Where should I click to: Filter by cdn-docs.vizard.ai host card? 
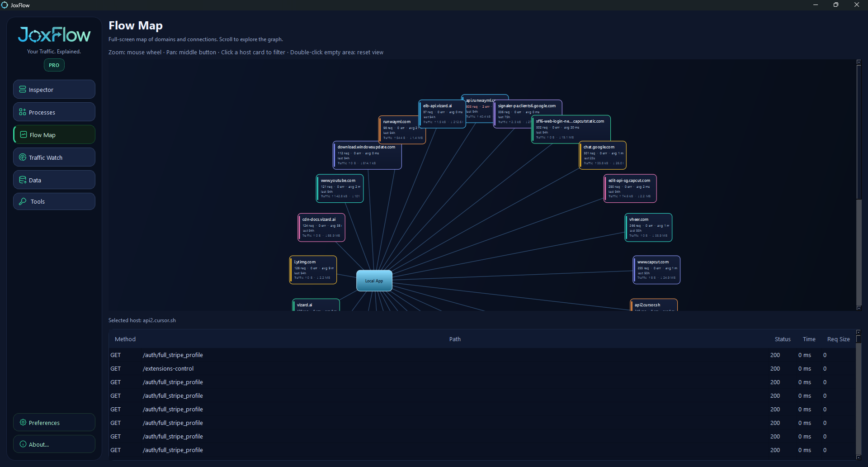click(321, 228)
